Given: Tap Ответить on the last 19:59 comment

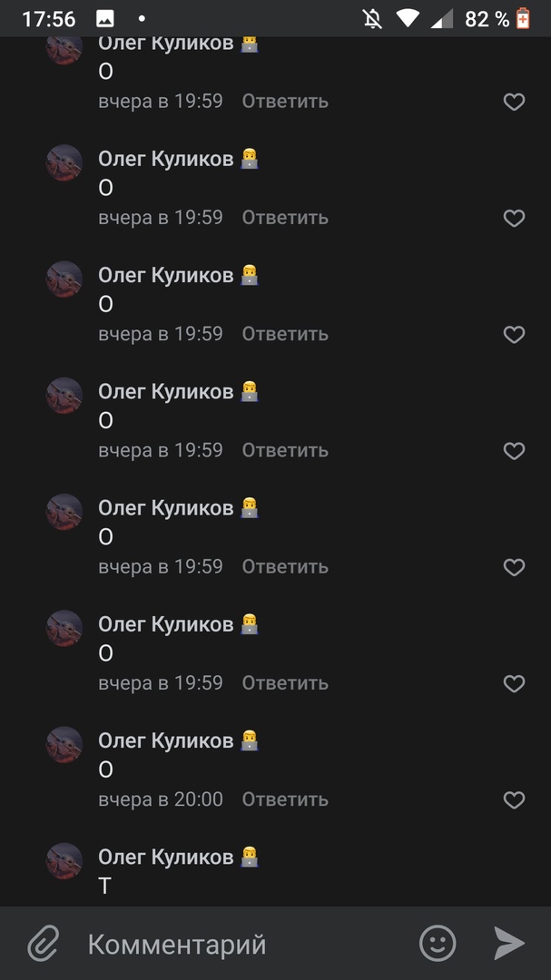Looking at the screenshot, I should tap(285, 683).
